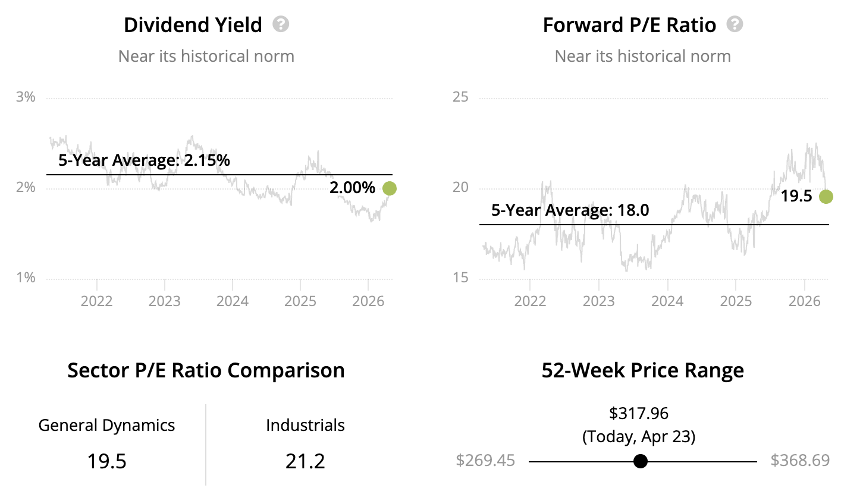Select the 5-Year Average: 18.0 label

click(570, 210)
